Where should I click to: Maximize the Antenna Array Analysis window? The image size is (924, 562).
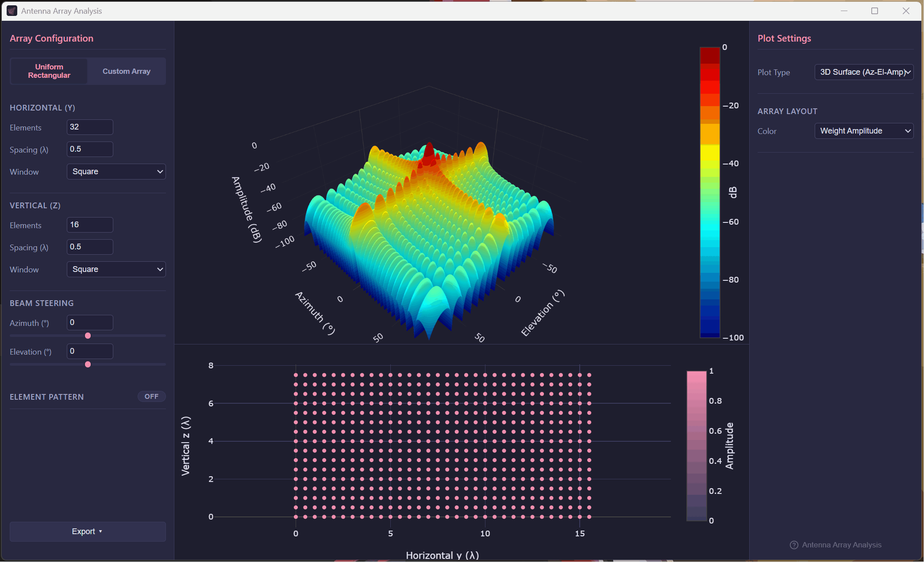874,11
